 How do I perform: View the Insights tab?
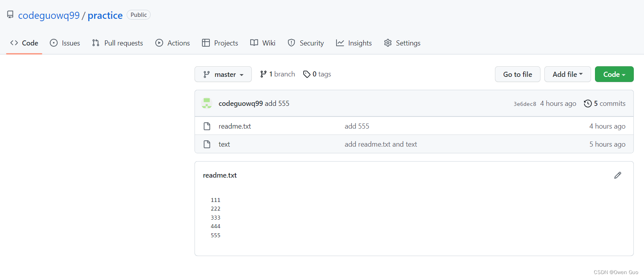(x=354, y=43)
